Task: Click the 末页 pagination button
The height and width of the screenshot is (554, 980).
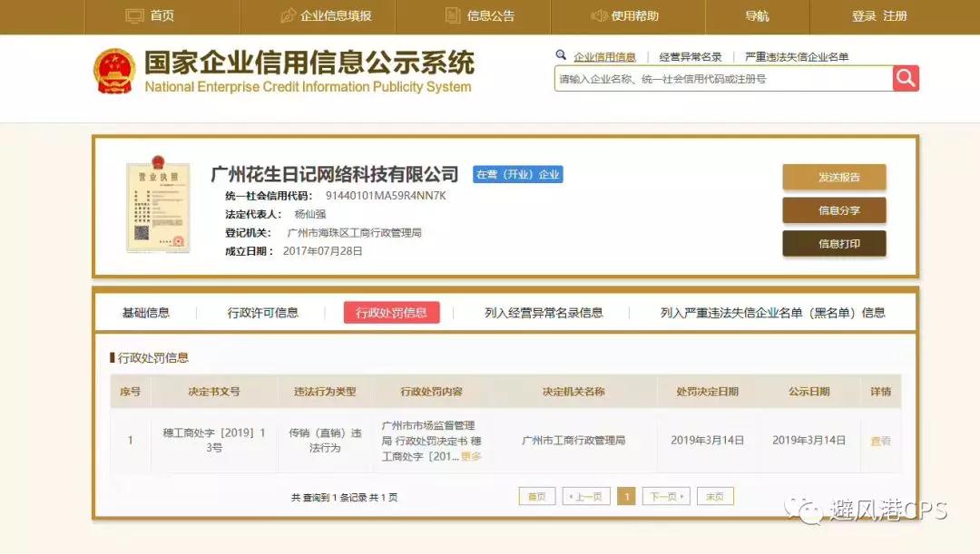Action: tap(715, 497)
